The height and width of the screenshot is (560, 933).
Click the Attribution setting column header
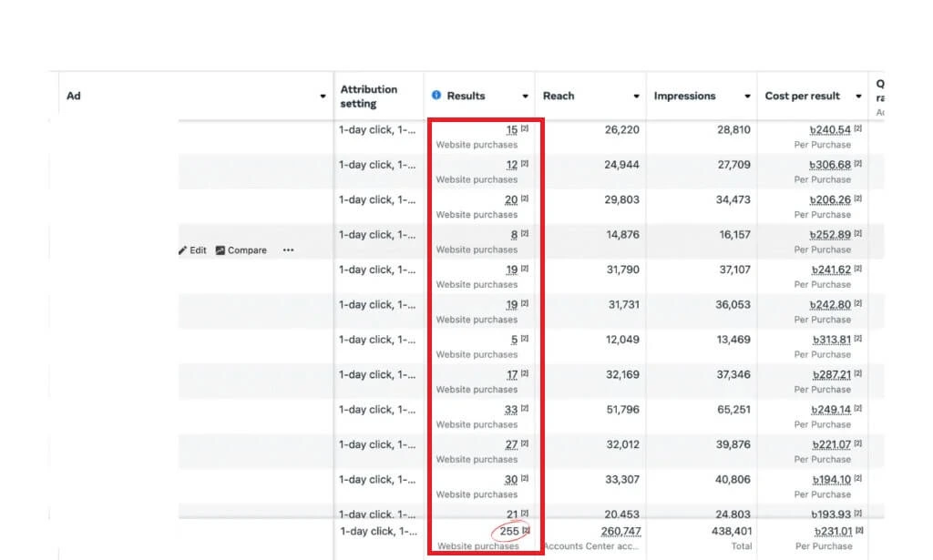(x=369, y=96)
